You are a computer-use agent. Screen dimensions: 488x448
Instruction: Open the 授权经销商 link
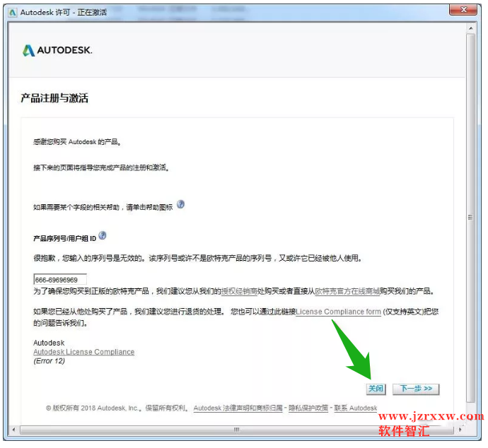239,291
